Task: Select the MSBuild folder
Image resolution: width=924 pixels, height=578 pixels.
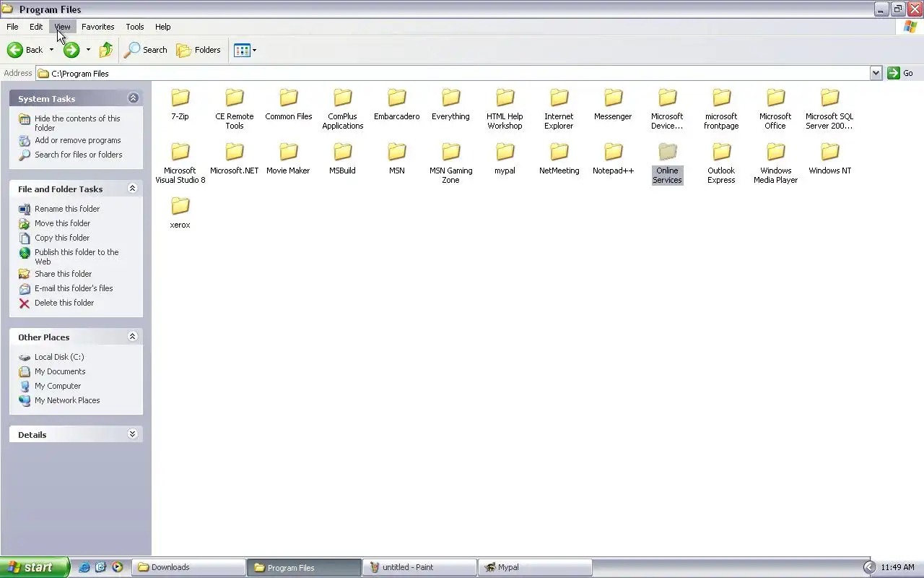Action: click(343, 158)
